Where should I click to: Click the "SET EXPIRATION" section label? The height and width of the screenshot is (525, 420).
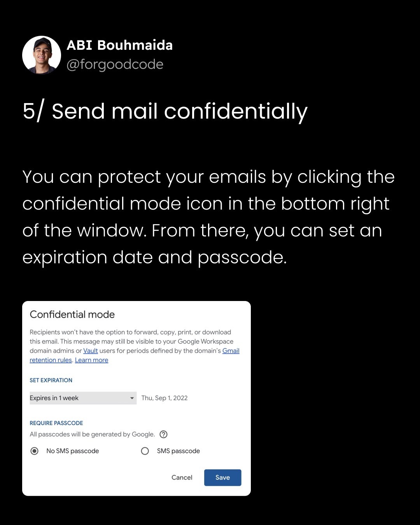tap(51, 380)
